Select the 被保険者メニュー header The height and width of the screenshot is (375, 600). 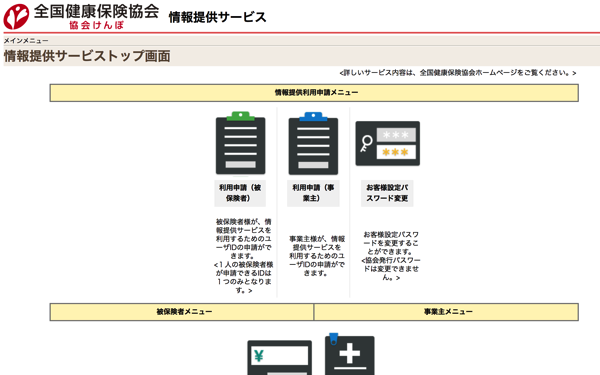(182, 312)
